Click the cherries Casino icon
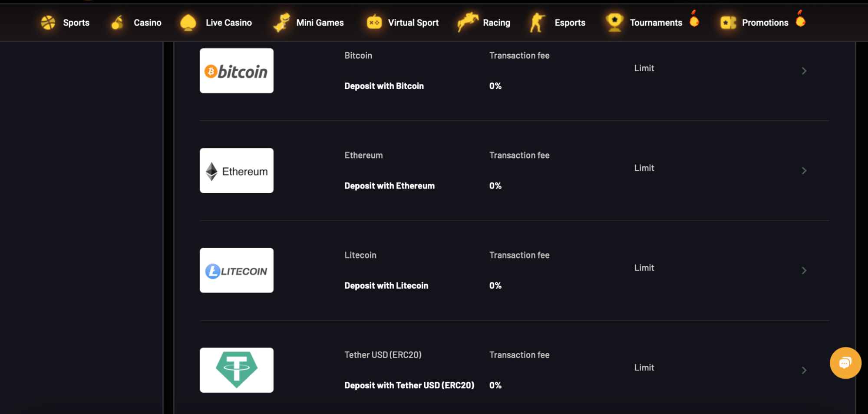This screenshot has width=868, height=414. click(x=117, y=22)
